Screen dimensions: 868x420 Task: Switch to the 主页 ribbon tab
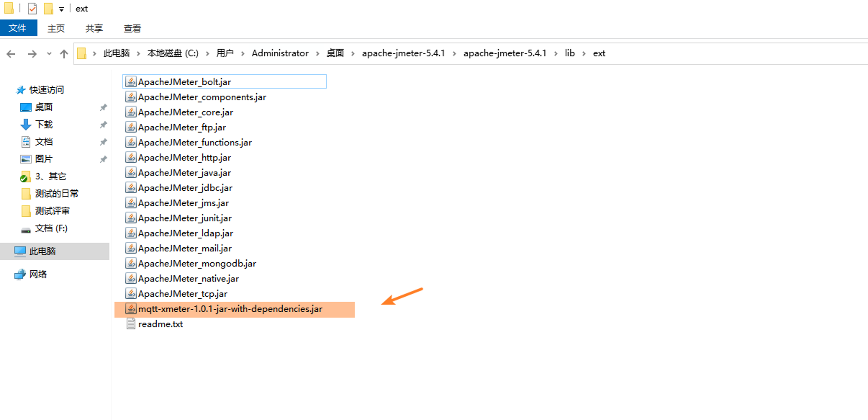pos(56,29)
